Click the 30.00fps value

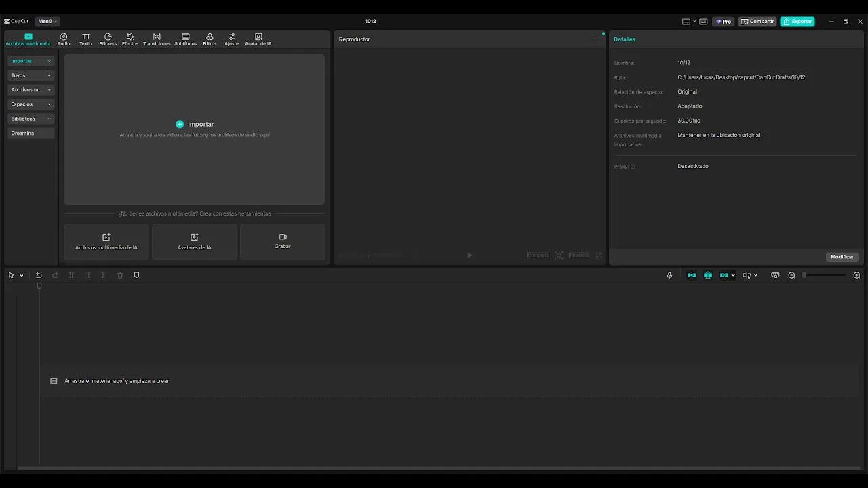click(x=689, y=121)
